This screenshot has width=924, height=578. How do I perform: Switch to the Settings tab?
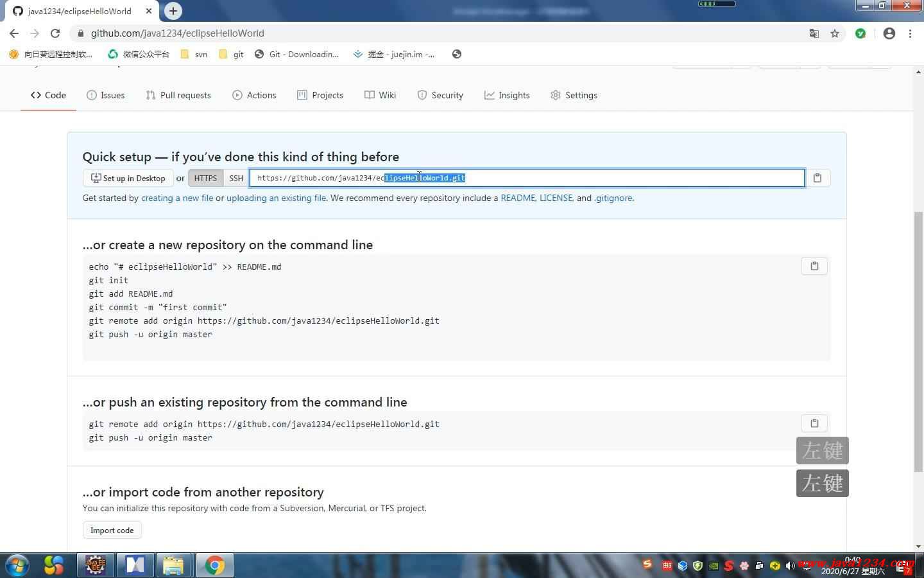pyautogui.click(x=574, y=95)
